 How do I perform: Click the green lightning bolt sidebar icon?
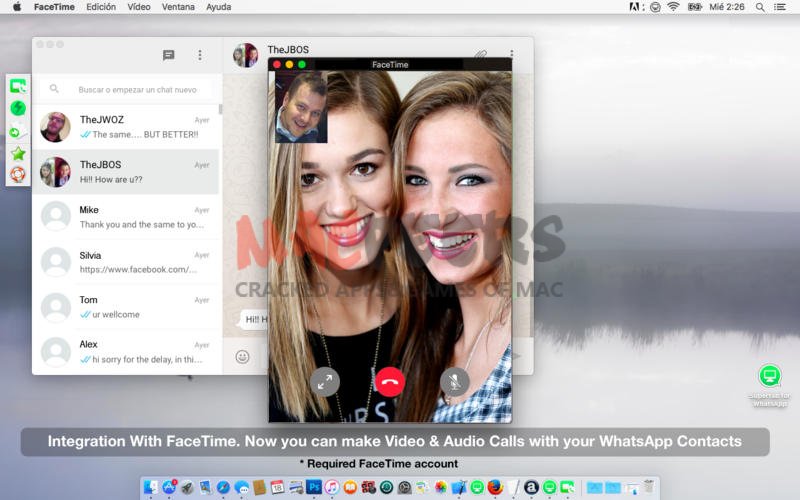pyautogui.click(x=18, y=109)
